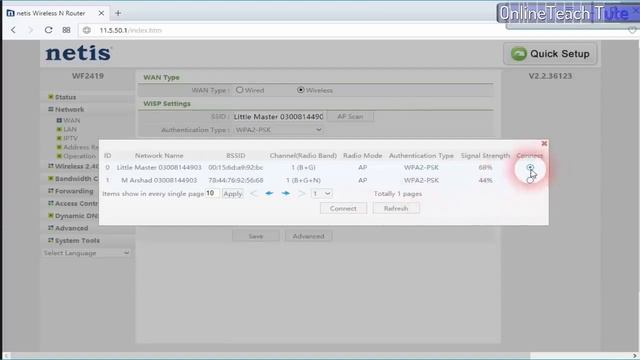This screenshot has height=360, width=640.
Task: Click the Refresh button in popup
Action: coord(396,209)
